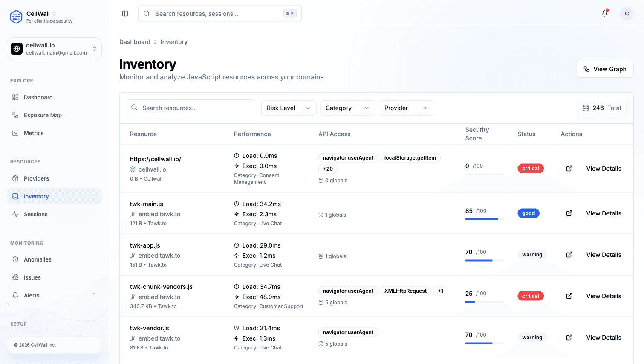The height and width of the screenshot is (364, 644).
Task: Focus the top Search resources, sessions field
Action: tap(220, 14)
